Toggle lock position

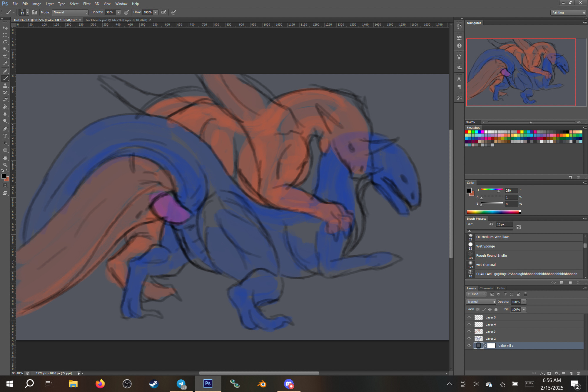click(x=490, y=309)
